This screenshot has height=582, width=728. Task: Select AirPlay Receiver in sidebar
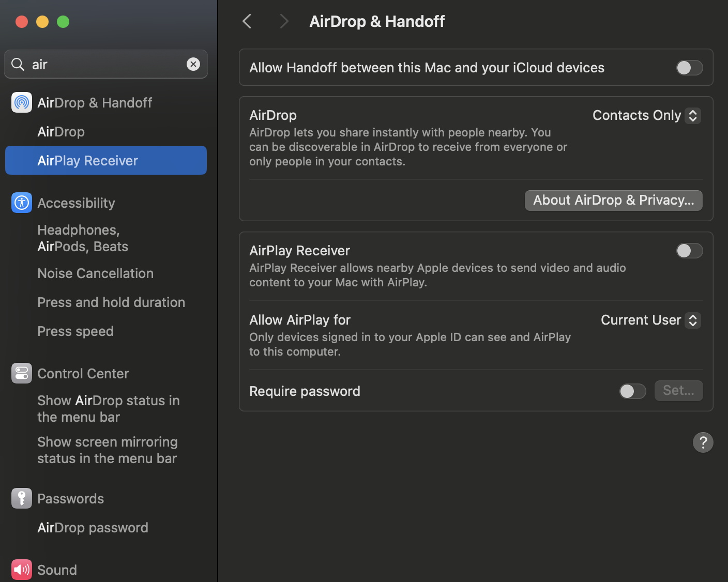106,160
